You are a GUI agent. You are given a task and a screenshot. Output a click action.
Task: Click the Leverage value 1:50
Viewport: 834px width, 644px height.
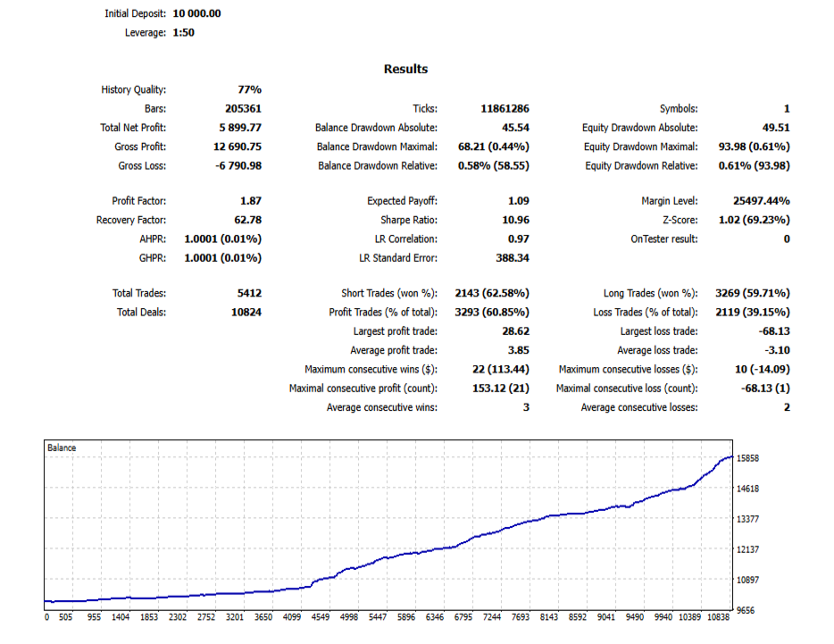[x=184, y=32]
